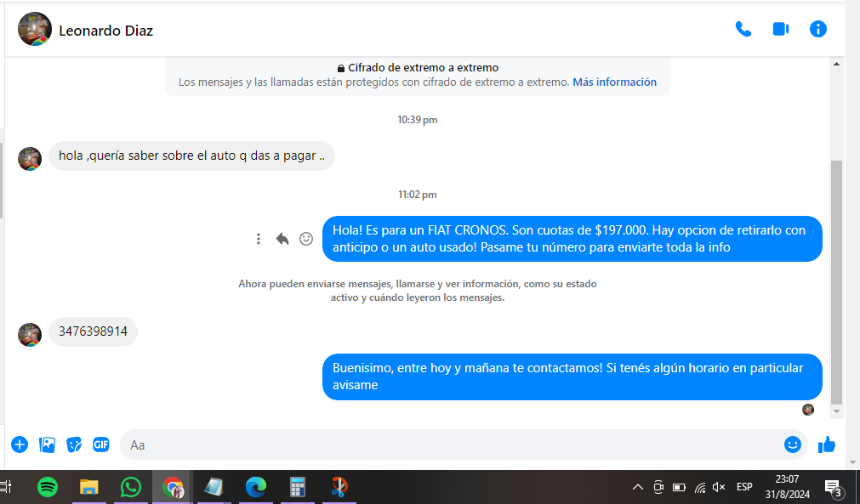Open more options for FIAT CRONOS message

click(x=259, y=239)
